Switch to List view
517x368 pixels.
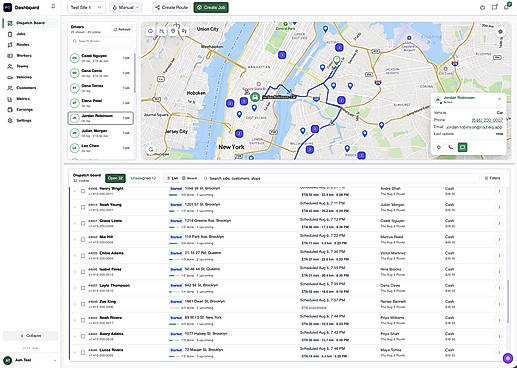[x=172, y=178]
